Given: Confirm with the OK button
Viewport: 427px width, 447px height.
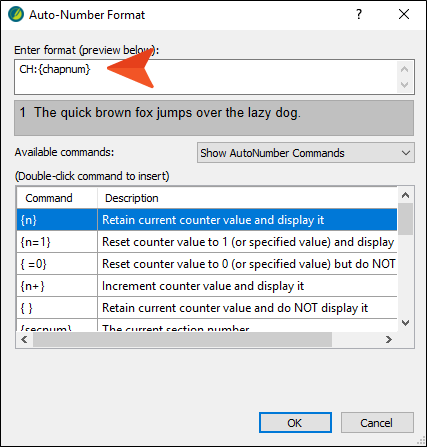Looking at the screenshot, I should pyautogui.click(x=295, y=423).
